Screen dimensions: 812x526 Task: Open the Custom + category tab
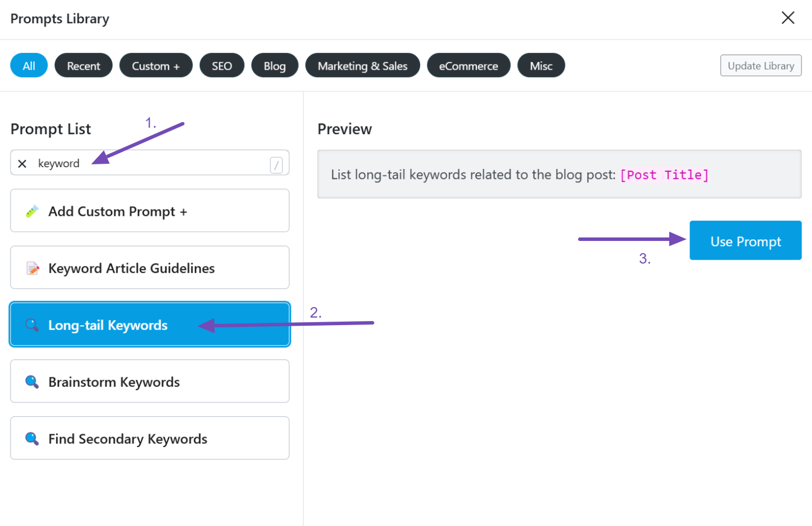point(156,66)
